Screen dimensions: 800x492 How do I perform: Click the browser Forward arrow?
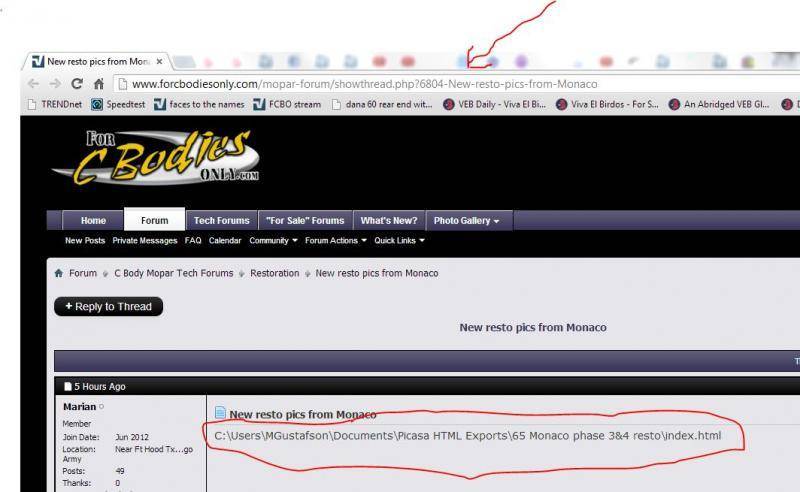click(x=54, y=84)
